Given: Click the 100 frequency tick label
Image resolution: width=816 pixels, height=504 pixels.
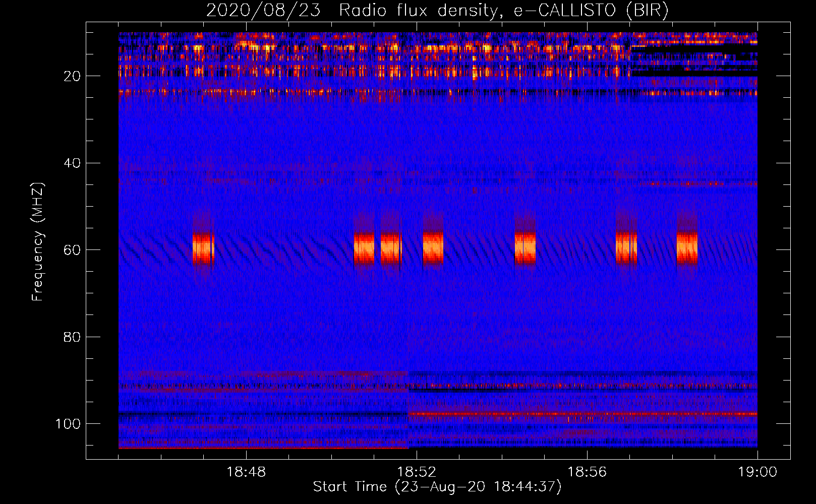Looking at the screenshot, I should 68,424.
